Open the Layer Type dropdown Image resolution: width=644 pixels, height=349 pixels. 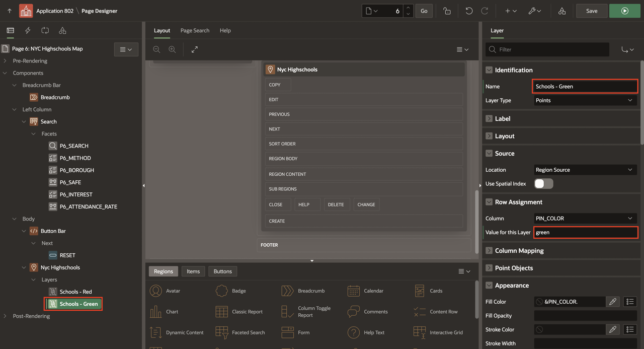pyautogui.click(x=585, y=100)
